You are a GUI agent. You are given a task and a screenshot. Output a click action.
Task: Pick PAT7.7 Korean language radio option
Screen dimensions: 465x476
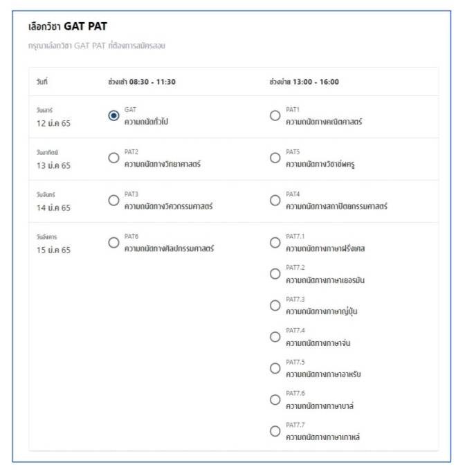(x=275, y=430)
